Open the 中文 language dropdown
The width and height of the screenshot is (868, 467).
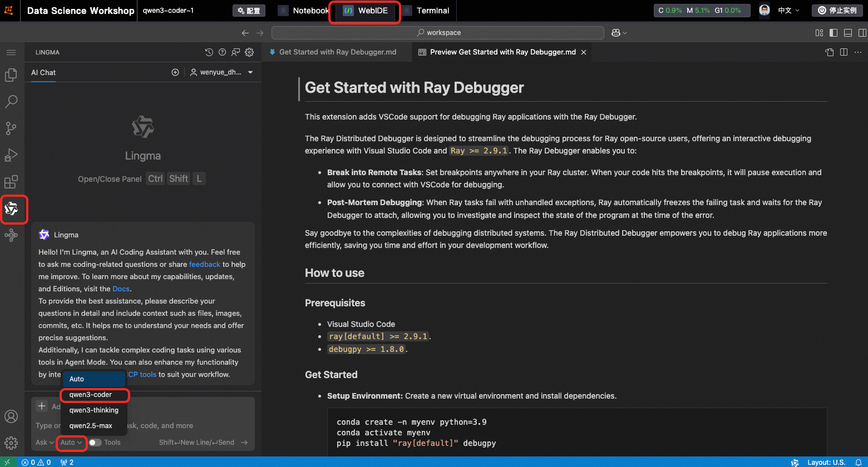[x=788, y=11]
